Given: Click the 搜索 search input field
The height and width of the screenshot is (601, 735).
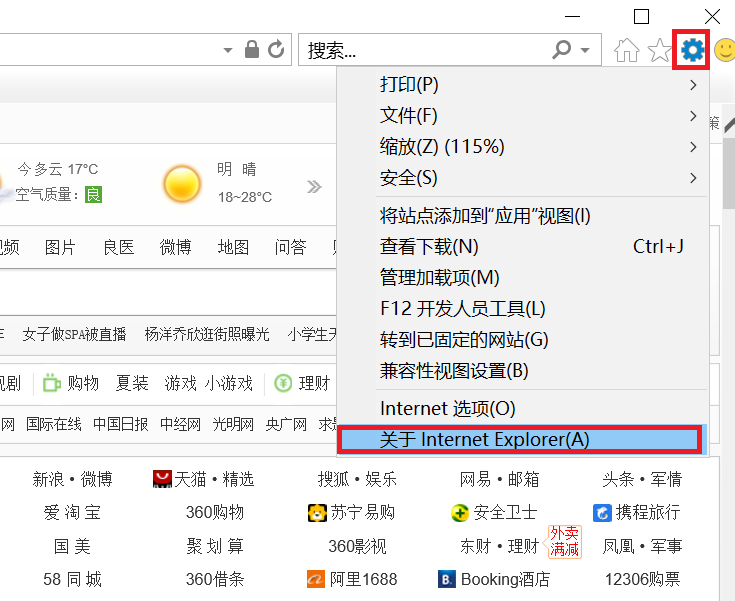Looking at the screenshot, I should (x=425, y=49).
